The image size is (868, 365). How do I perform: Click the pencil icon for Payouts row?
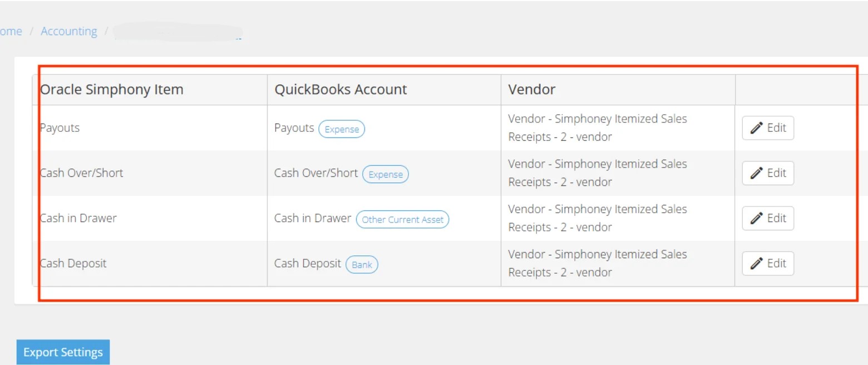coord(758,127)
